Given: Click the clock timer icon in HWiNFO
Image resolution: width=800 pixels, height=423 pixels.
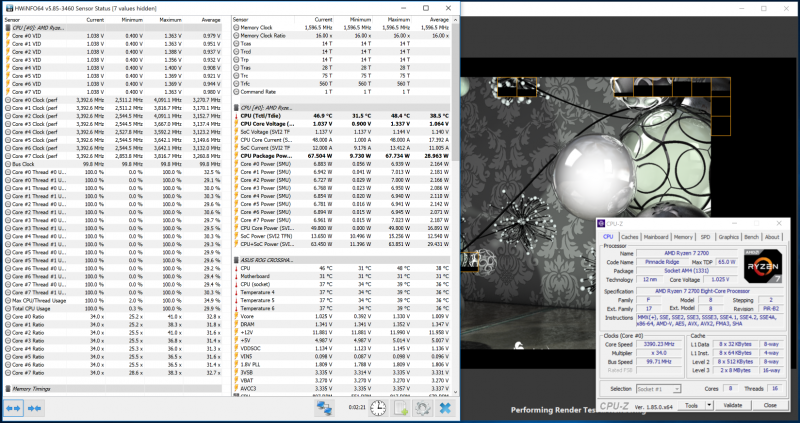Looking at the screenshot, I should pyautogui.click(x=378, y=408).
